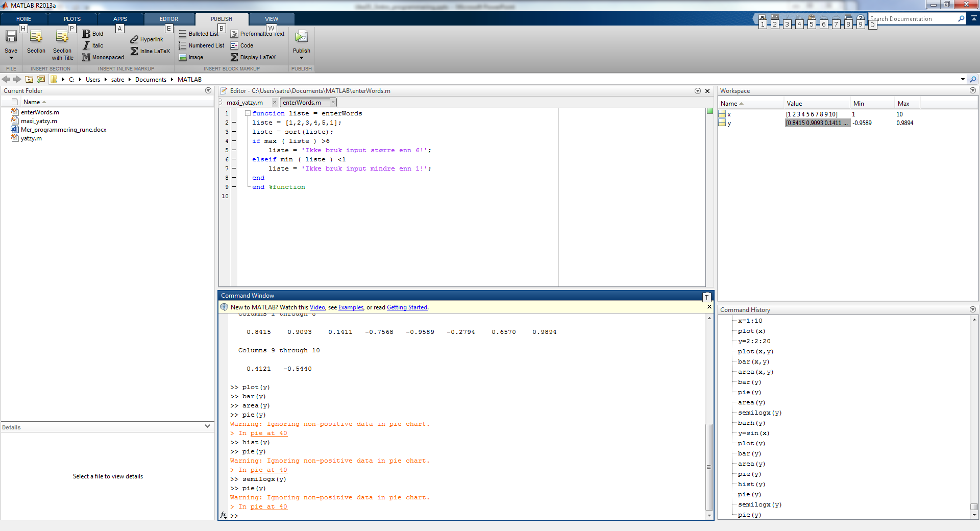Collapse the function code fold at line 1

(x=248, y=113)
